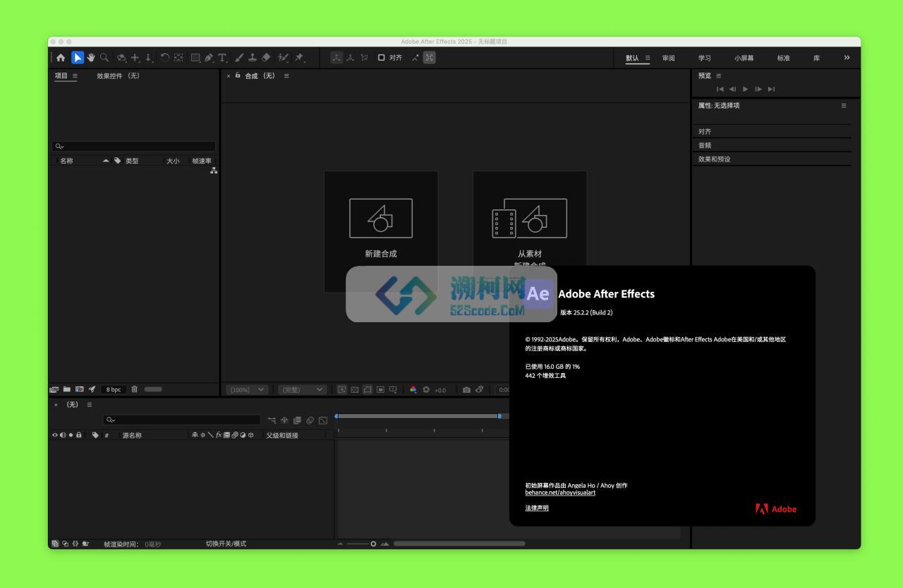Select the Pen tool

pyautogui.click(x=210, y=58)
